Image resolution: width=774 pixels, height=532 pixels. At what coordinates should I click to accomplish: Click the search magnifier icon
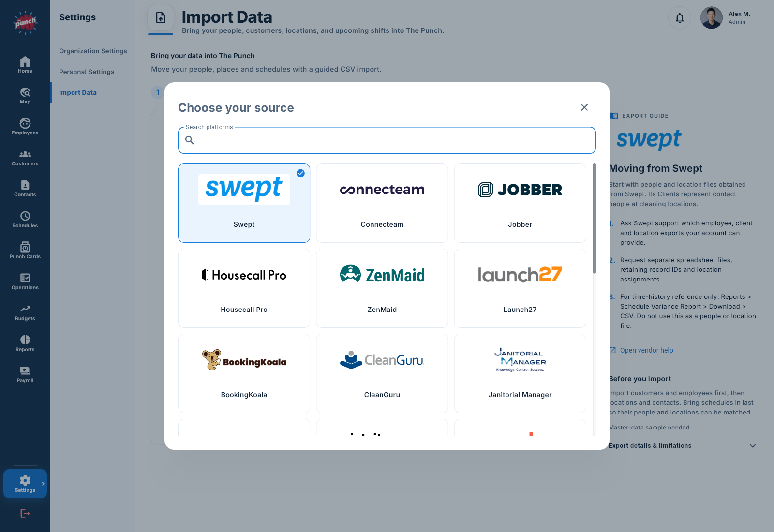click(190, 140)
